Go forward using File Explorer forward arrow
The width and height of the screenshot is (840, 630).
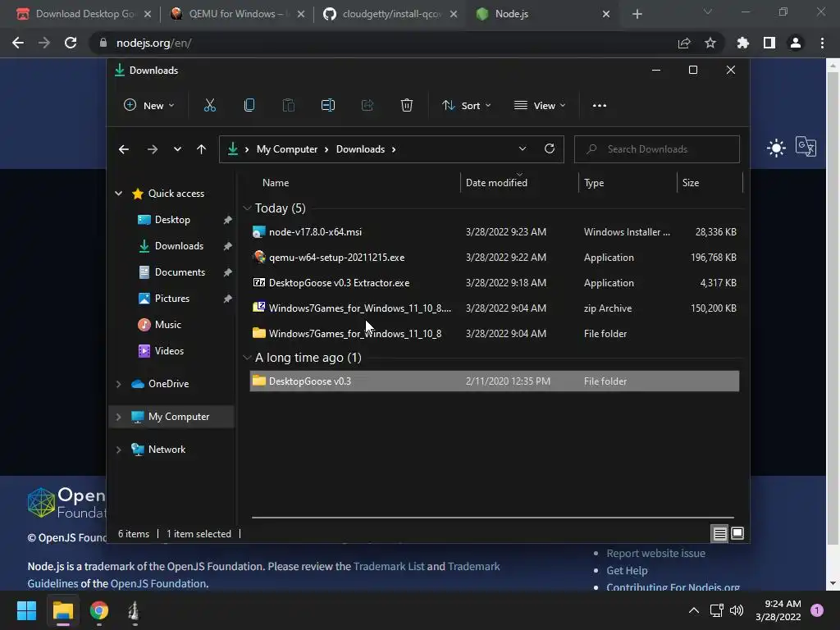tap(152, 149)
